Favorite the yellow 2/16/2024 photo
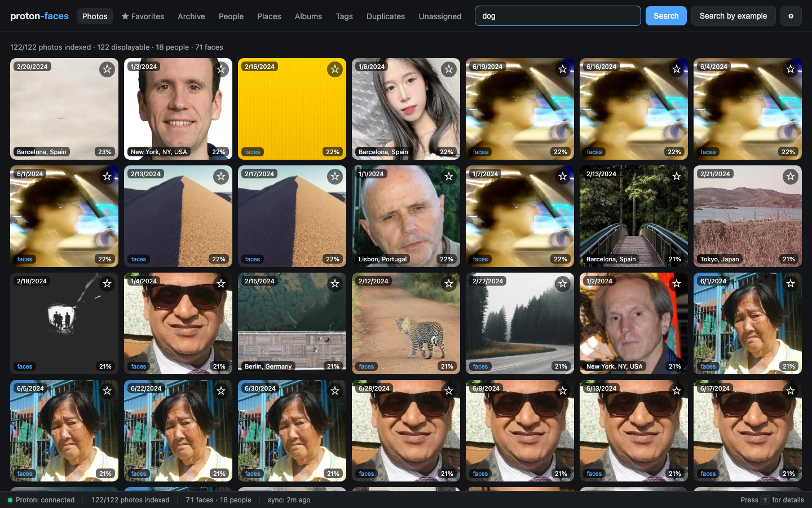Screen dimensions: 812x508 335,69
